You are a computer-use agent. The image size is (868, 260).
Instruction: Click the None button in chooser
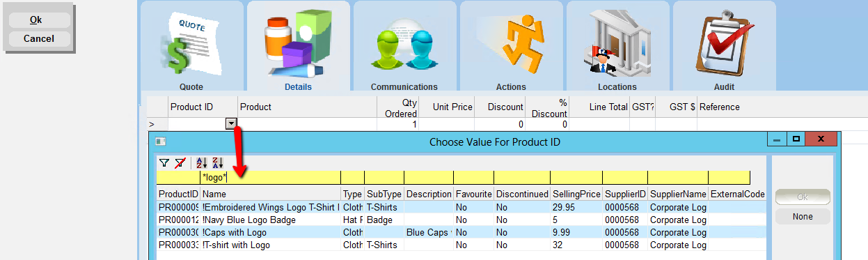point(803,217)
